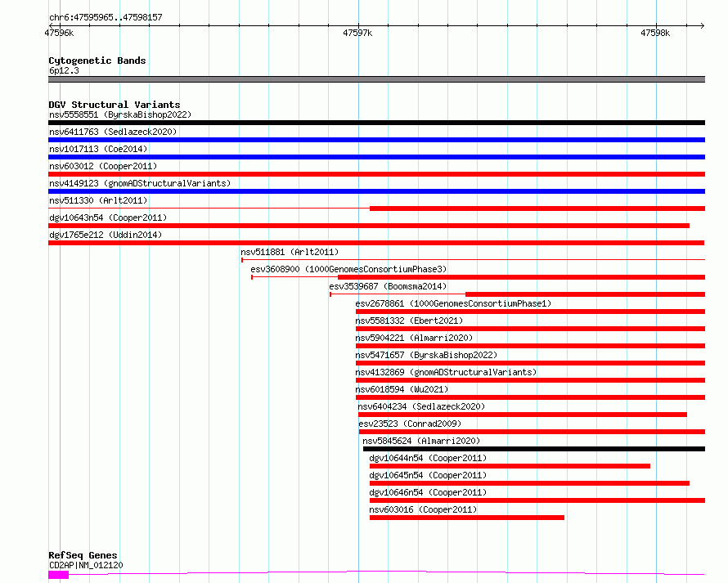Click the nsv5558551 (ByrskaBishop2022) variant label
The height and width of the screenshot is (583, 728).
click(x=120, y=114)
